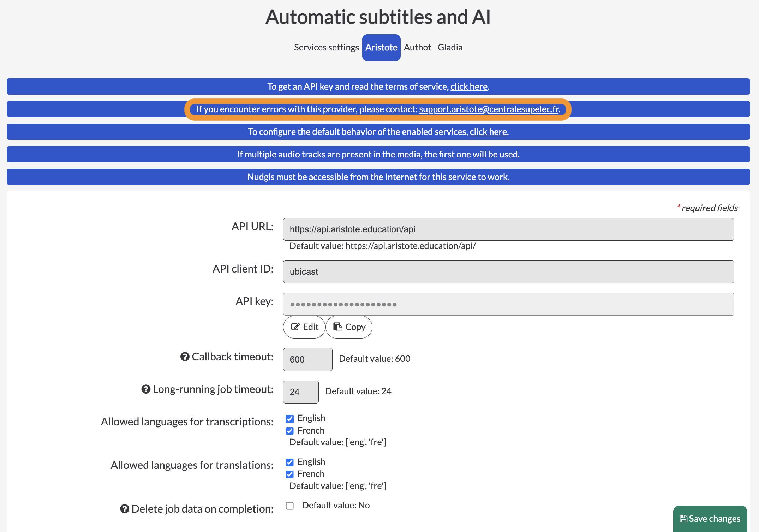Focus the Long-running job timeout field
Viewport: 759px width, 532px height.
(301, 392)
